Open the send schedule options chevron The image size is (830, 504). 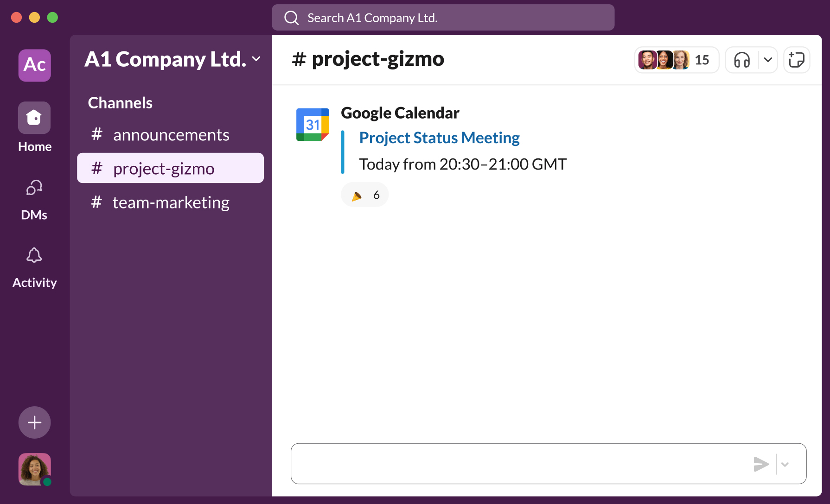tap(785, 464)
